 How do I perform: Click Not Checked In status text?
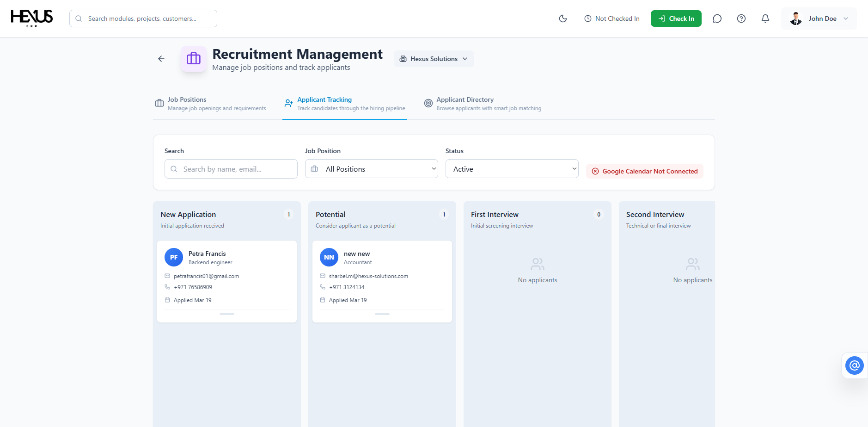(x=617, y=19)
